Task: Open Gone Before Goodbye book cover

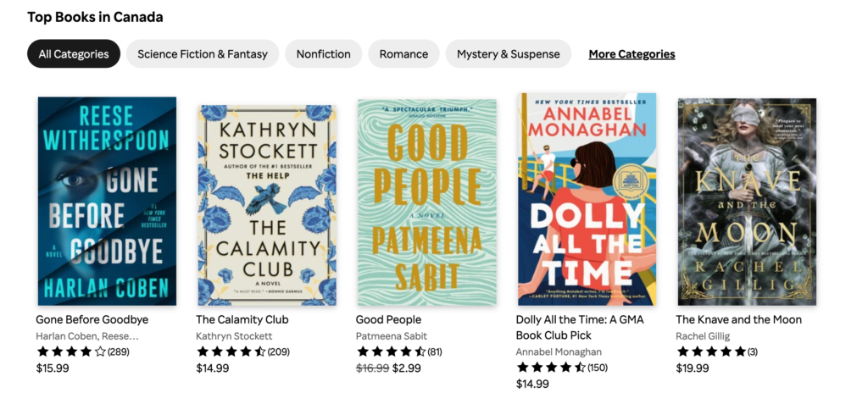Action: (107, 202)
